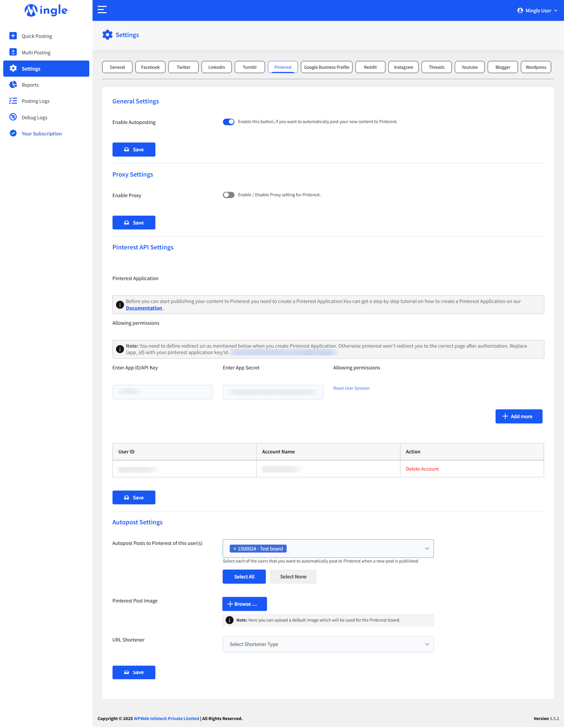Save the General Settings section

coord(134,149)
